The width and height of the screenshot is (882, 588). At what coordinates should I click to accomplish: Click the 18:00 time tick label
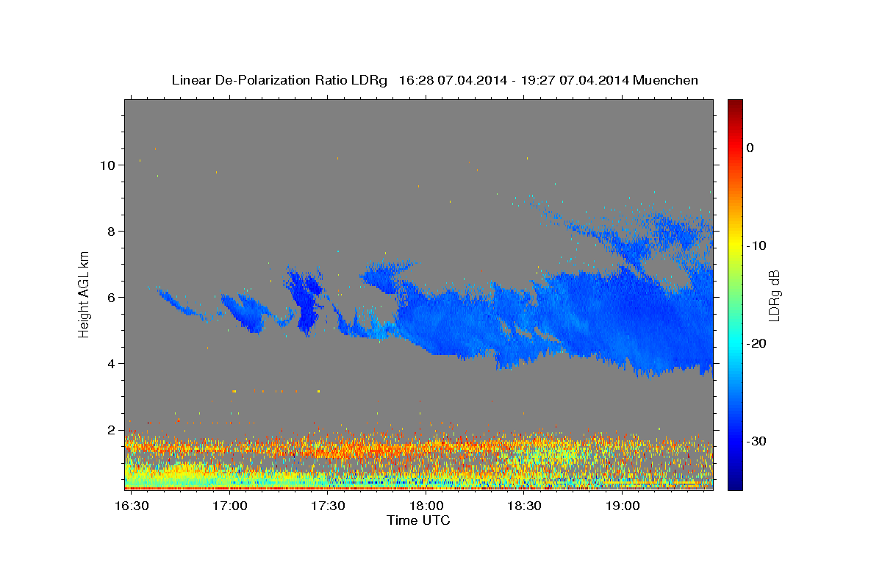coord(426,506)
